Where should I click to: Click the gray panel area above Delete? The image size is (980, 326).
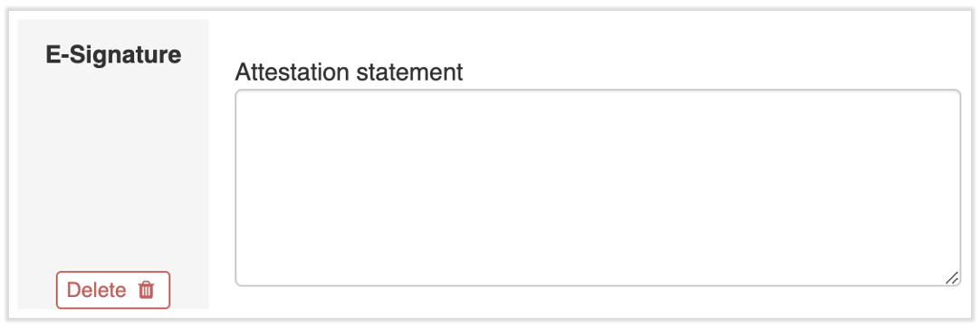[113, 168]
